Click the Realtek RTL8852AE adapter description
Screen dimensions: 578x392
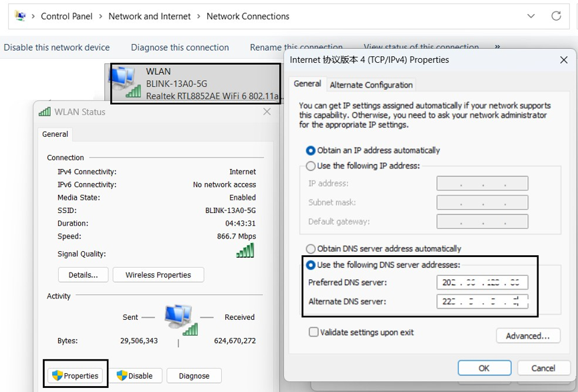tap(213, 96)
